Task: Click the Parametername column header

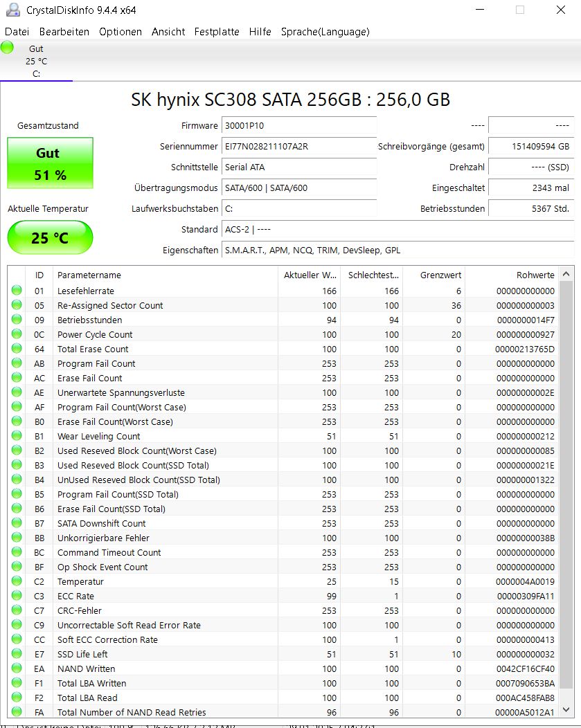Action: click(166, 275)
